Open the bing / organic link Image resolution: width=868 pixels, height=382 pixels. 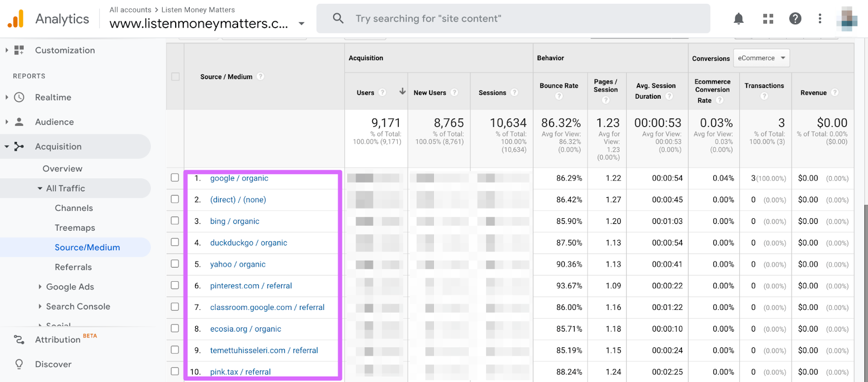235,221
